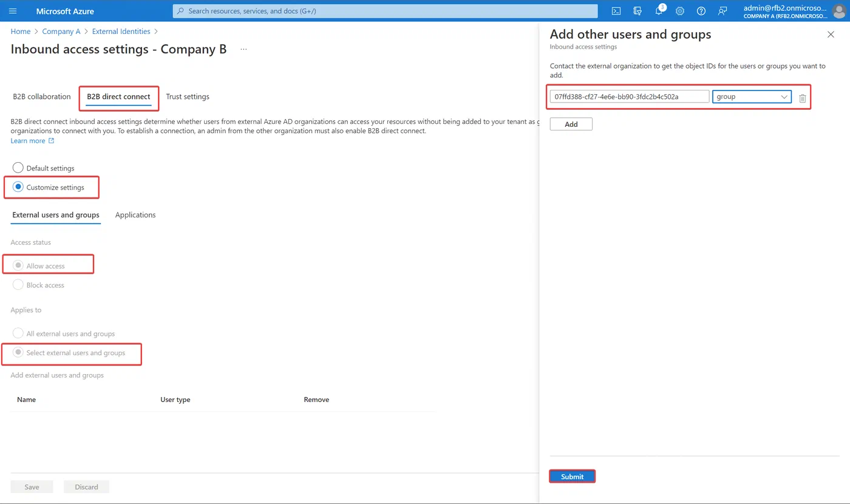Close the Add other users and groups panel
This screenshot has height=504, width=850.
click(x=831, y=35)
